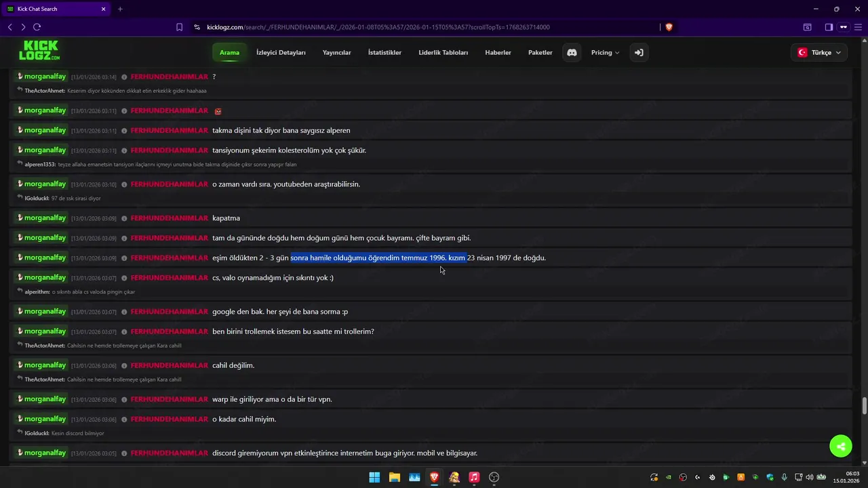Open the Discord icon link in navbar
Image resolution: width=868 pixels, height=488 pixels.
(x=572, y=52)
